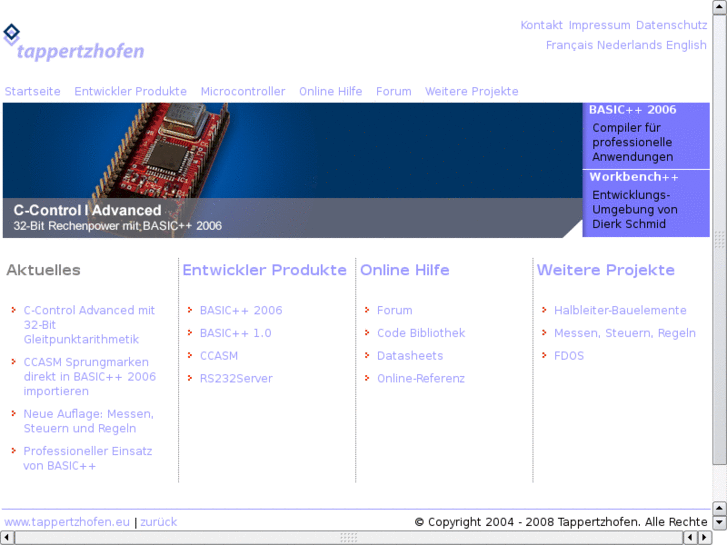
Task: Open the Impressum page
Action: [x=599, y=25]
